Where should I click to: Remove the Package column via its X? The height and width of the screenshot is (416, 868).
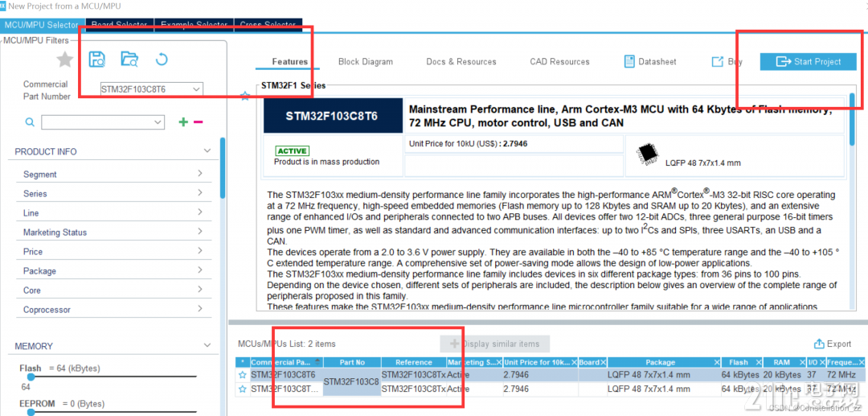716,362
